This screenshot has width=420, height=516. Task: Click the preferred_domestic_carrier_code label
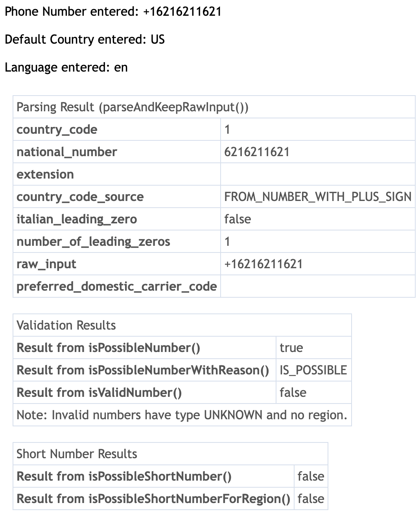coord(116,286)
